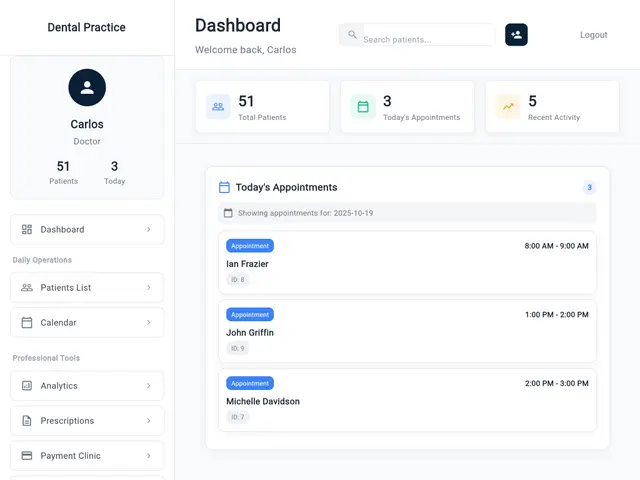Click the Prescriptions document icon
The image size is (640, 480).
tap(27, 421)
